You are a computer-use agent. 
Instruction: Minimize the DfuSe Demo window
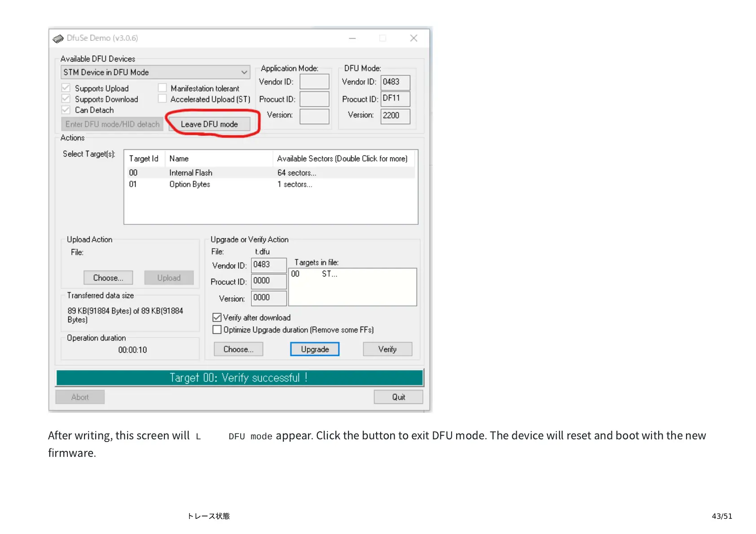pos(352,39)
